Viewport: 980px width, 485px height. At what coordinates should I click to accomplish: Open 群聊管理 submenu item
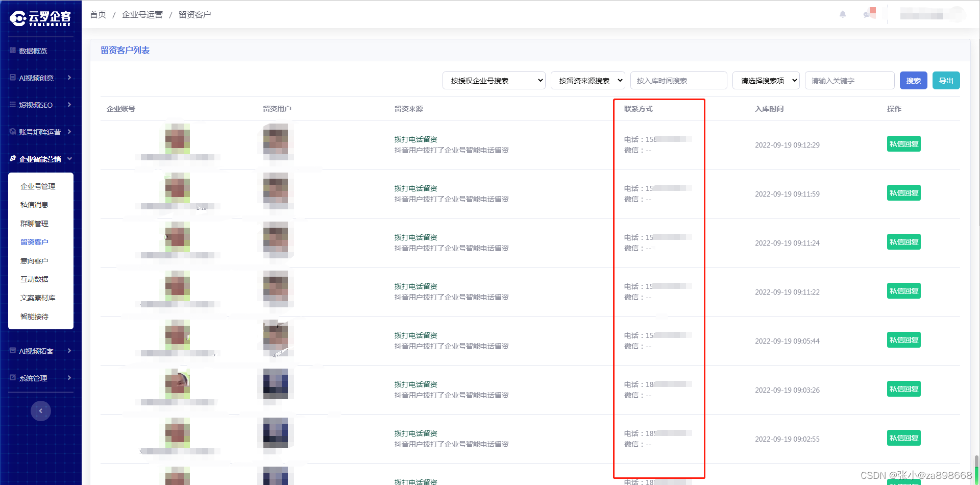point(35,224)
